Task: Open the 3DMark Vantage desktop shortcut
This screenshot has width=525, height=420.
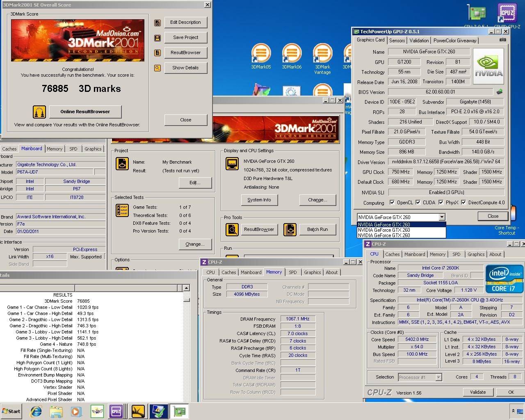Action: [322, 59]
